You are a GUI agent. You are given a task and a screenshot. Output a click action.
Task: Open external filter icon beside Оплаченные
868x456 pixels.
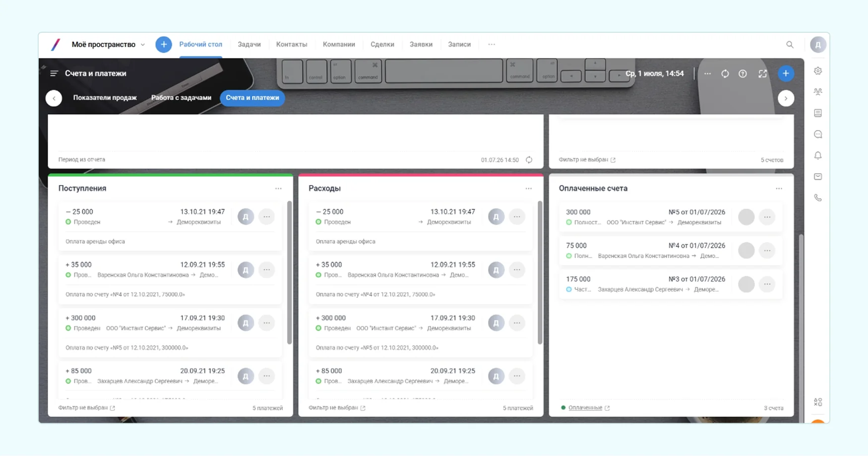(x=607, y=408)
